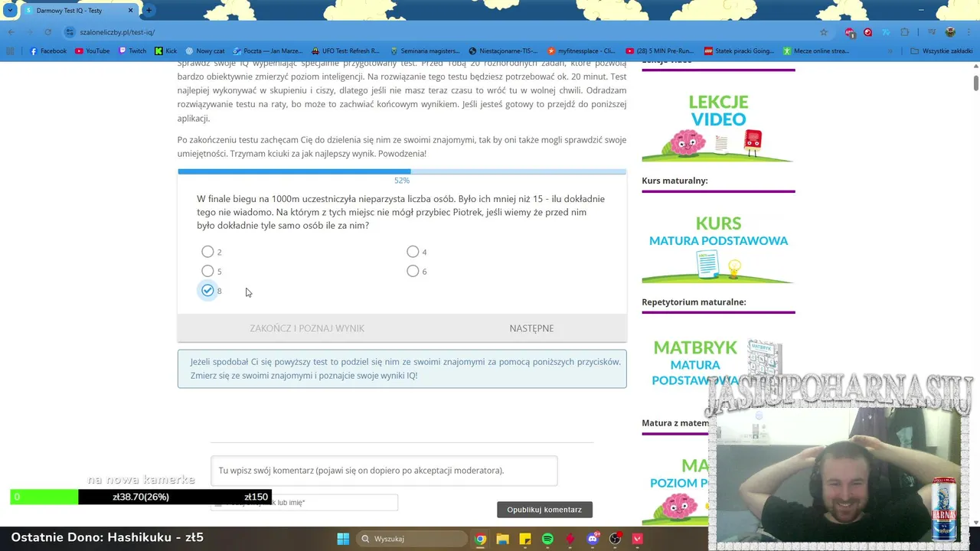Viewport: 980px width, 551px height.
Task: Click the test progress bar at 52%
Action: 402,171
